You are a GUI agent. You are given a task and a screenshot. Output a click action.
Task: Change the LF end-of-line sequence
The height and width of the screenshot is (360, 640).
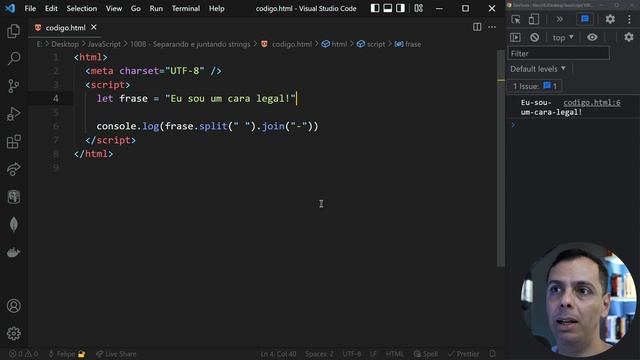click(373, 354)
